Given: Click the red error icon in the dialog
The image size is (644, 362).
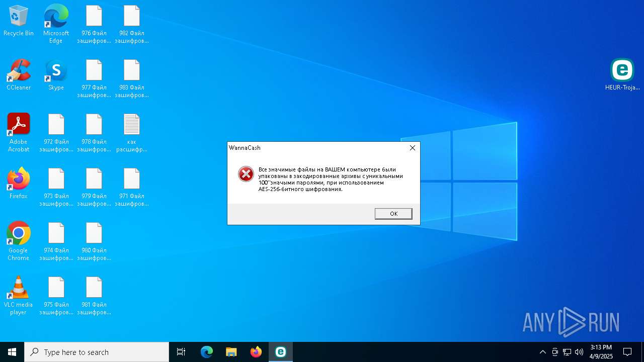Looking at the screenshot, I should [x=246, y=174].
